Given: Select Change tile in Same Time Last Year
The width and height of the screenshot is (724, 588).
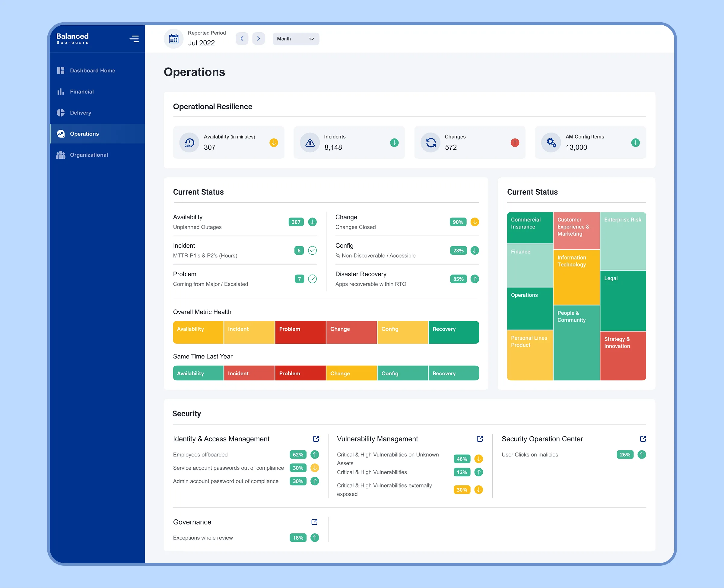Looking at the screenshot, I should click(351, 373).
